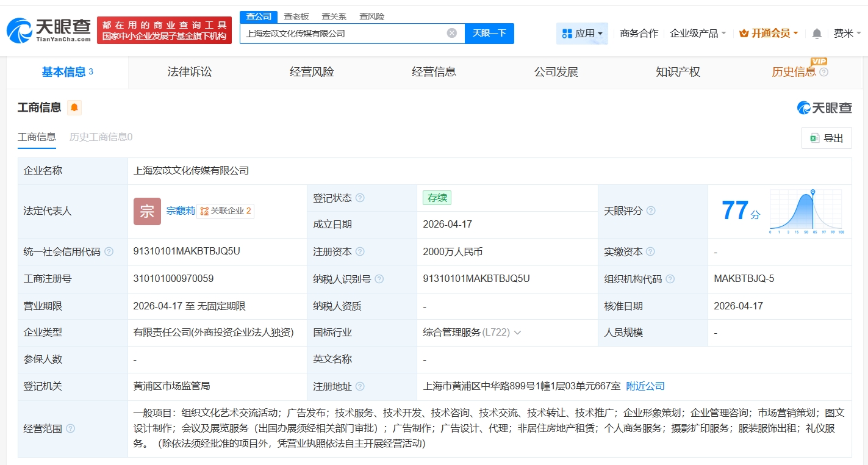Click the orange alert bell beside 工商信息
The height and width of the screenshot is (465, 868).
[74, 108]
